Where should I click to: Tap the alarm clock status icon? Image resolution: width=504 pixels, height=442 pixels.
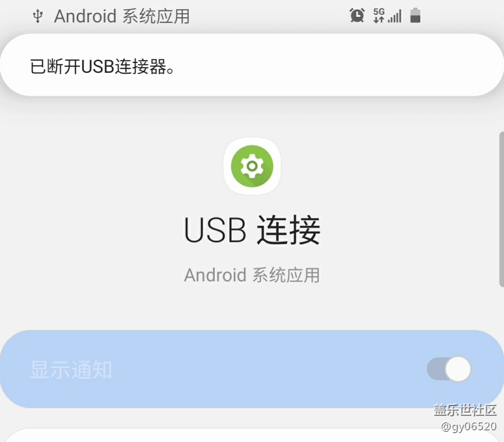(x=357, y=15)
